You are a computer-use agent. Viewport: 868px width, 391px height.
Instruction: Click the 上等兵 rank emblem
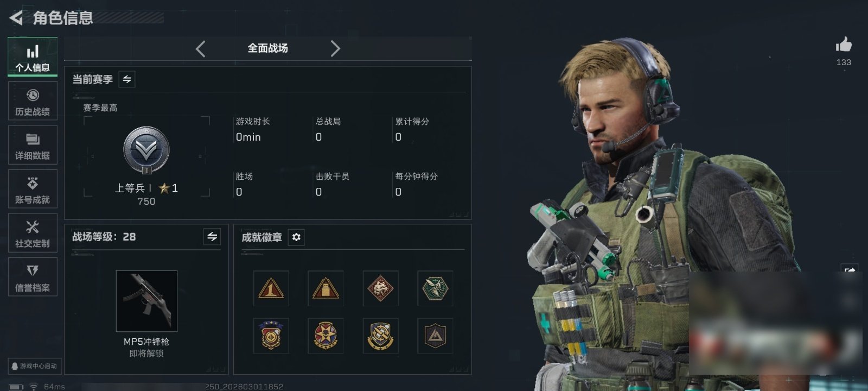[146, 150]
